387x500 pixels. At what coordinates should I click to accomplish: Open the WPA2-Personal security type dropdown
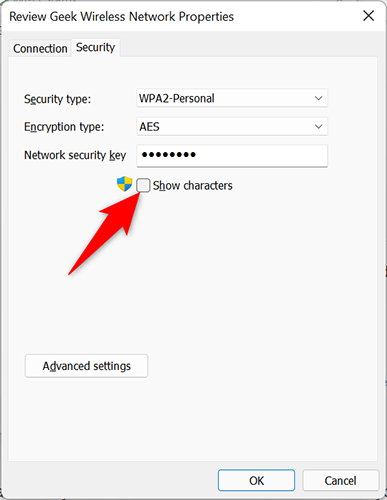pyautogui.click(x=232, y=98)
